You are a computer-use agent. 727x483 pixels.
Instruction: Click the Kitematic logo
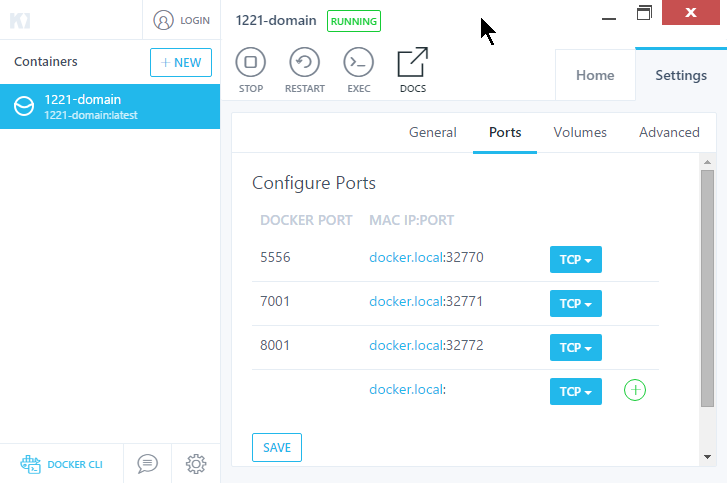[20, 20]
